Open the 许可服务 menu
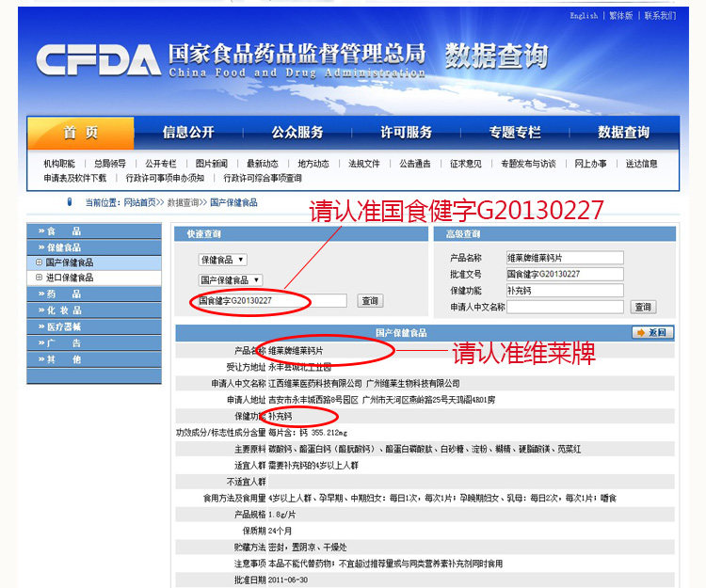 click(x=406, y=133)
